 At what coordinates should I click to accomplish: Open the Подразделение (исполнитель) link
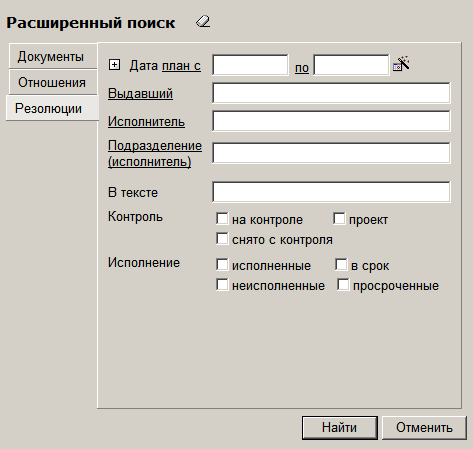(155, 154)
